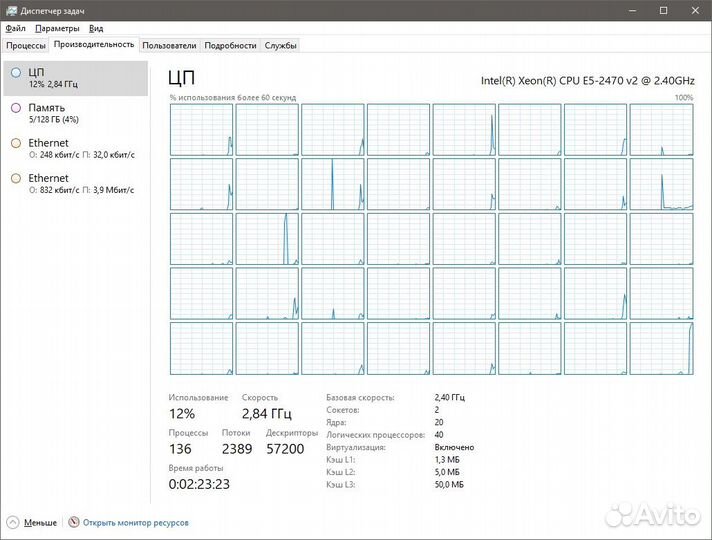
Task: Maximize the Диспетчер задач window
Action: [663, 10]
